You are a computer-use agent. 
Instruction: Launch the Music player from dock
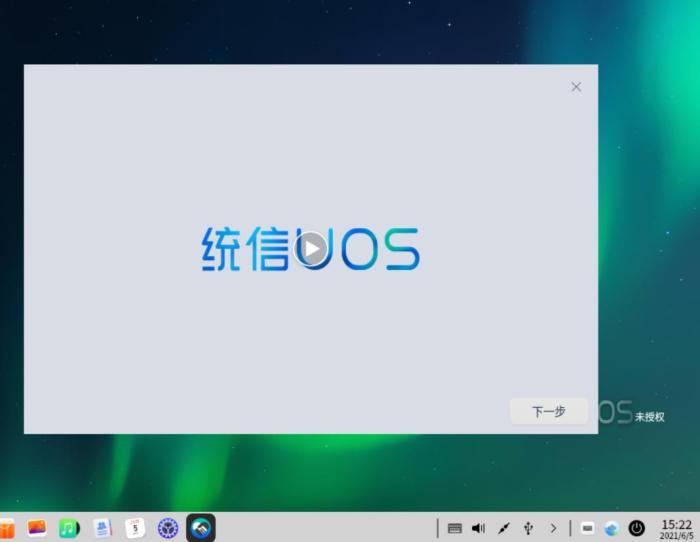69,528
